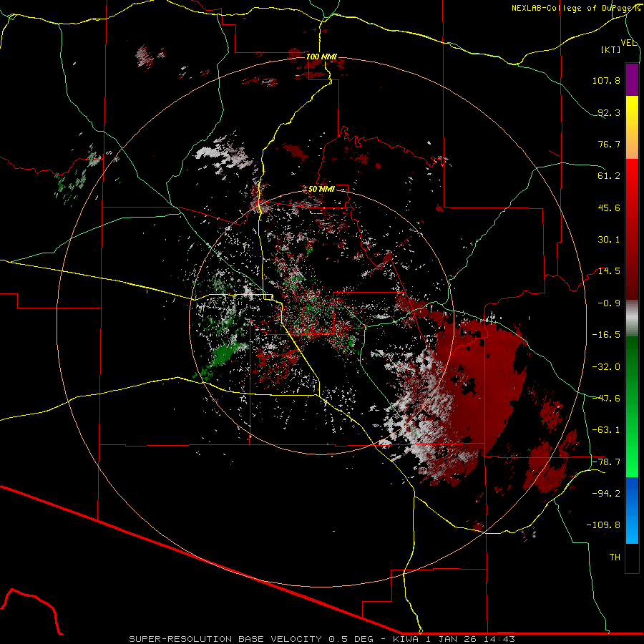Click the 76.7 velocity scale value
This screenshot has height=644, width=644.
[x=609, y=144]
